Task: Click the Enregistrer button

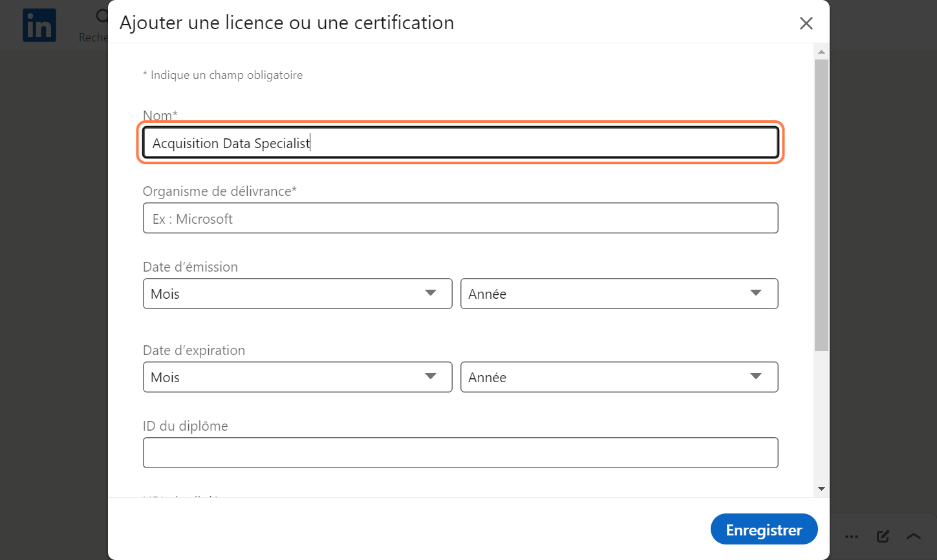Action: click(764, 530)
